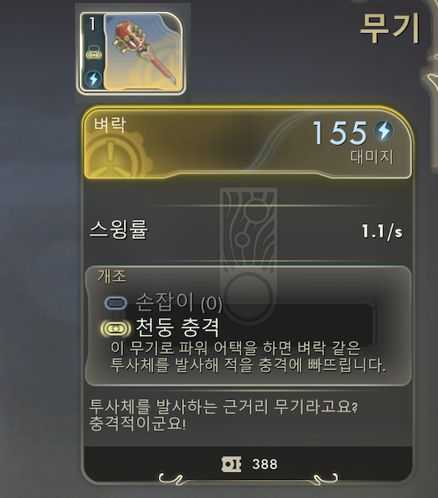438x498 pixels.
Task: Click the 1.1/s swing rate value
Action: [382, 231]
